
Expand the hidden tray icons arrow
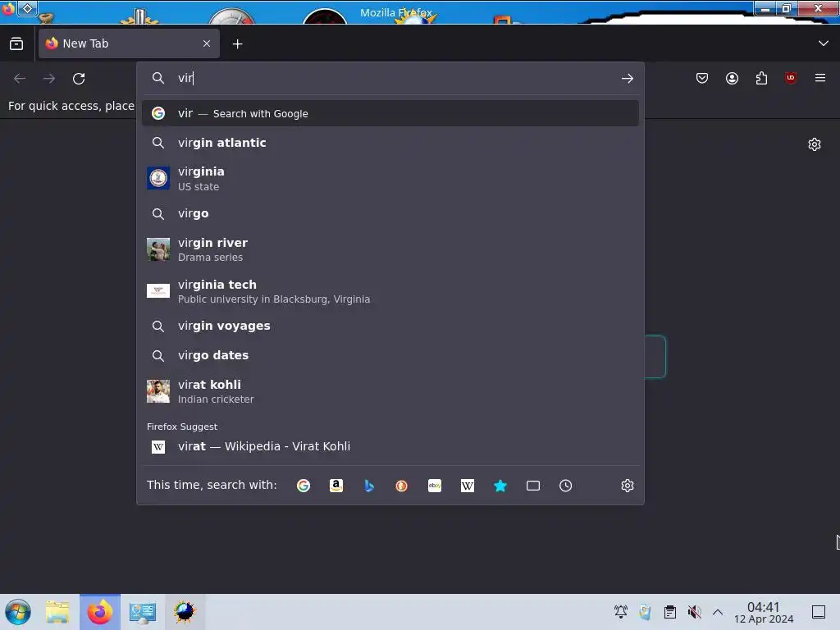(x=718, y=612)
